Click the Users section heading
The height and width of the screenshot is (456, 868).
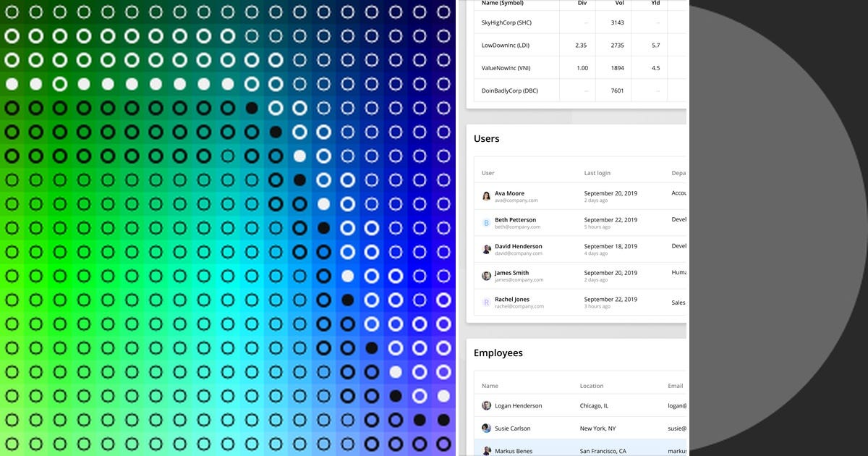click(486, 138)
